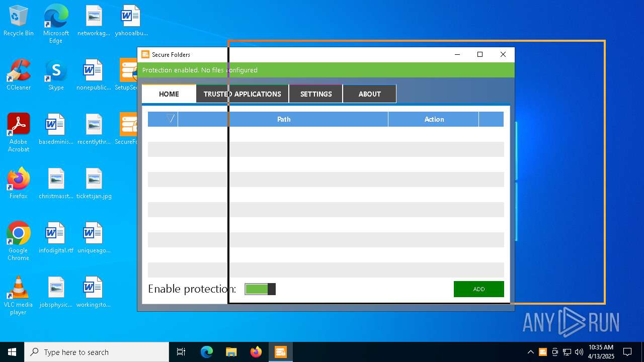Select the uniqueago... Word document
Screen dimensions: 644x362
[x=94, y=238]
